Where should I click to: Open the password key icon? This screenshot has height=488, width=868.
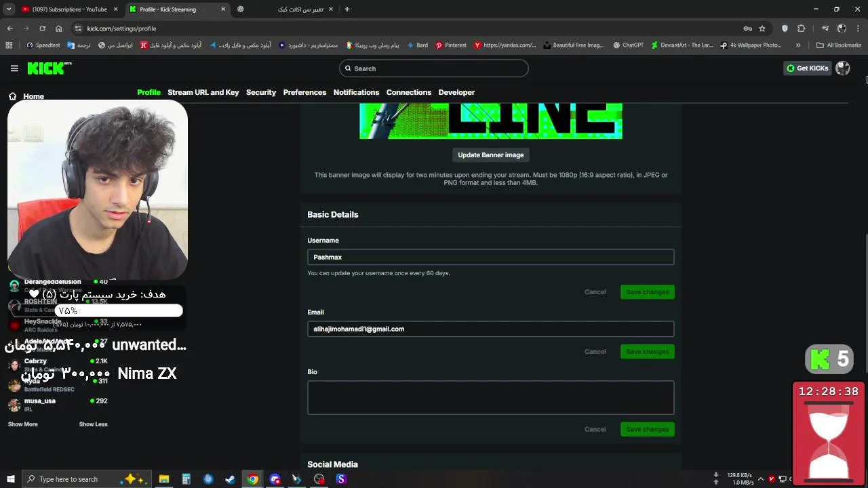click(x=747, y=28)
